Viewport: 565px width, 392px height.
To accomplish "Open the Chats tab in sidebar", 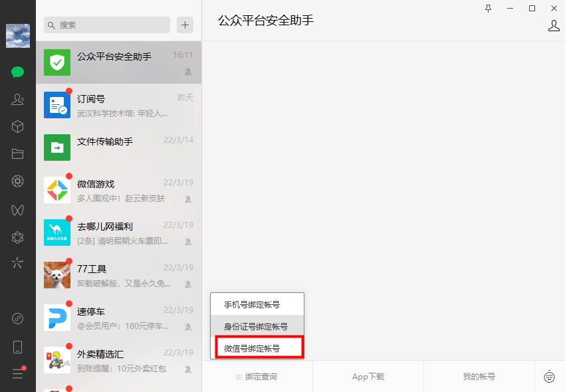I will 17,72.
